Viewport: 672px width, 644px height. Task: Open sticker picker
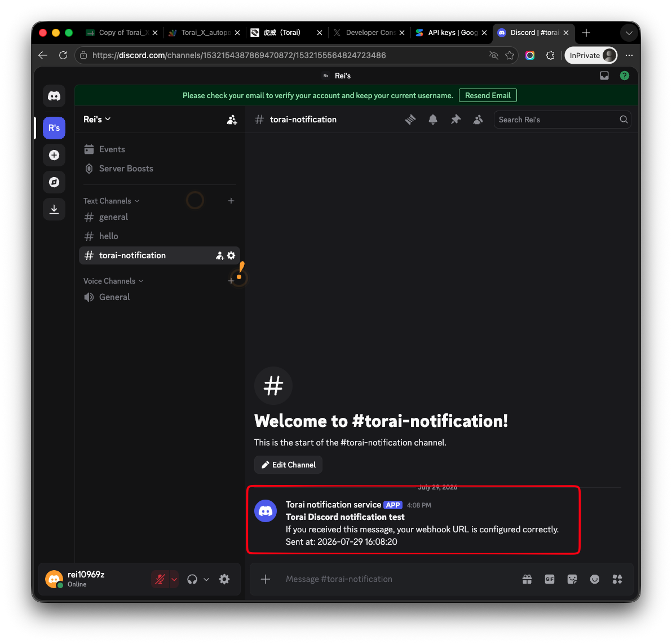tap(572, 579)
